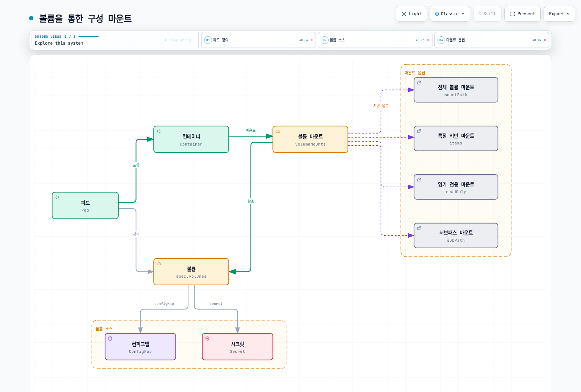Click external-link icon on 특정 키만 마운트 node
This screenshot has height=392, width=581.
pyautogui.click(x=419, y=131)
